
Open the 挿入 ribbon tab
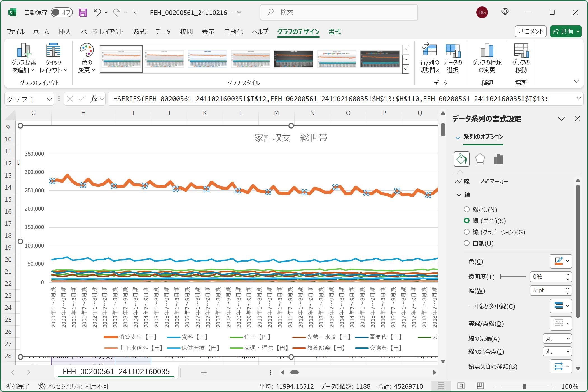pos(65,32)
